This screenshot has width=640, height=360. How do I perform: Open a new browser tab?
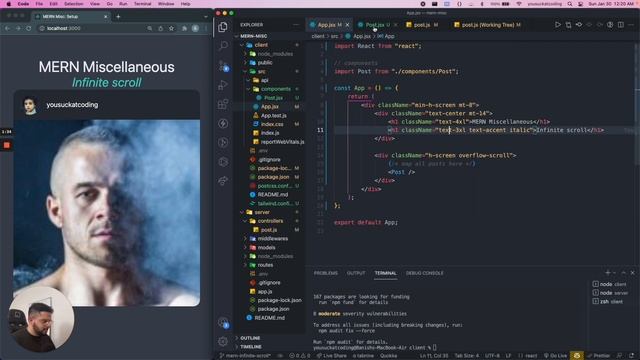118,16
